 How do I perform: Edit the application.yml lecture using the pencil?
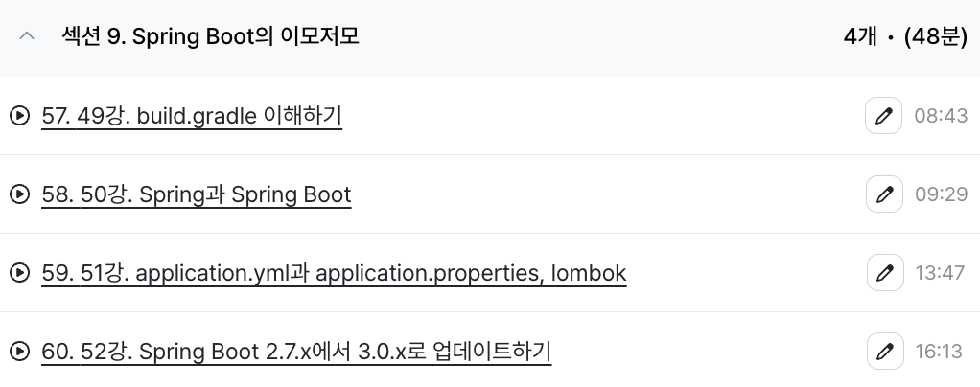click(885, 273)
